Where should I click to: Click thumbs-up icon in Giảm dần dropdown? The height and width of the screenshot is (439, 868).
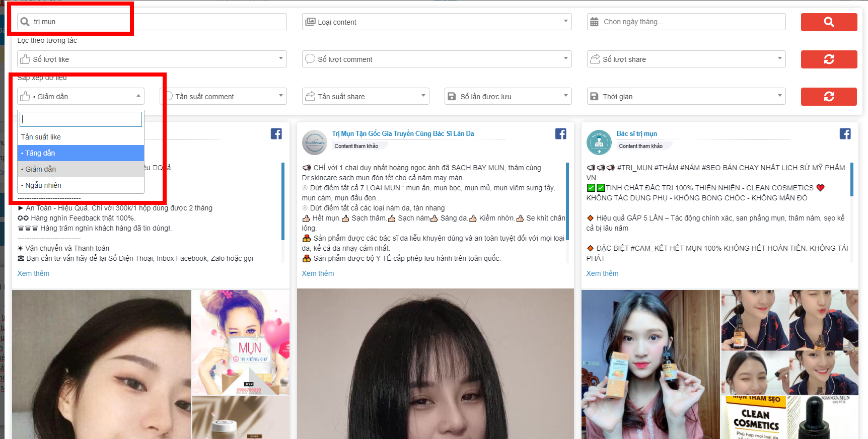tap(25, 96)
